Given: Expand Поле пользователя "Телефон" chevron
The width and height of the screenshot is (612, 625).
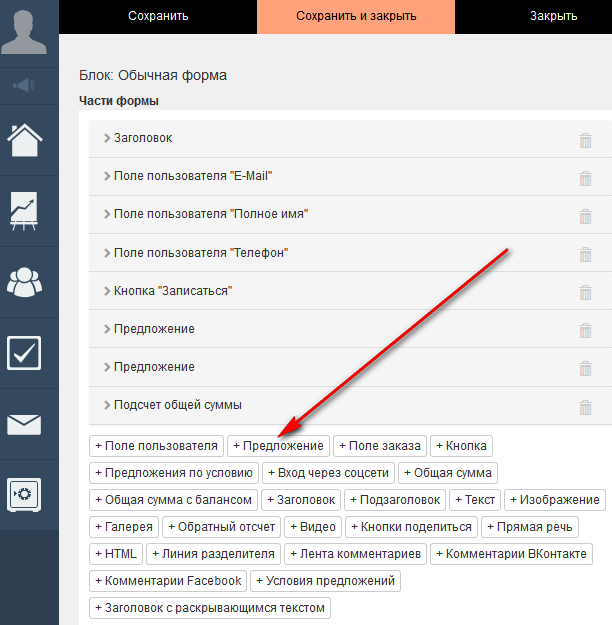Looking at the screenshot, I should (106, 253).
